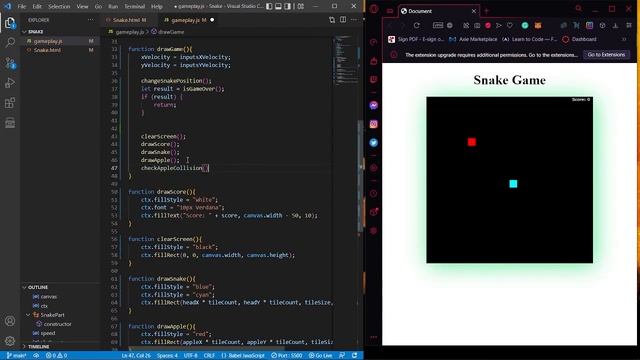Open File menu in VS Code
The height and width of the screenshot is (360, 640).
(22, 7)
